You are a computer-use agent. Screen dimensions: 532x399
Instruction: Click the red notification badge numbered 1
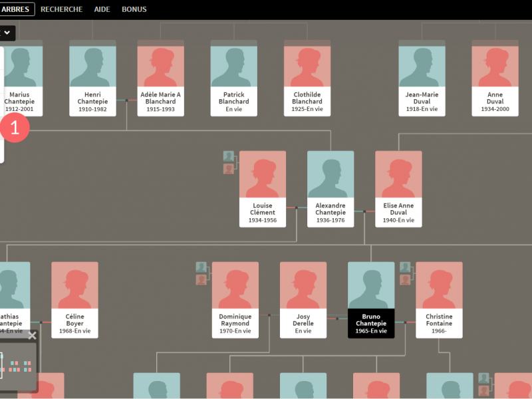click(x=15, y=126)
